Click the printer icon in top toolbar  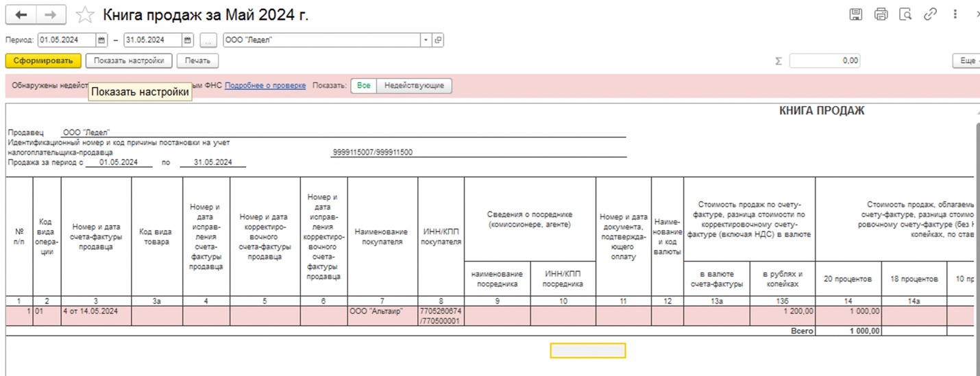[x=881, y=14]
